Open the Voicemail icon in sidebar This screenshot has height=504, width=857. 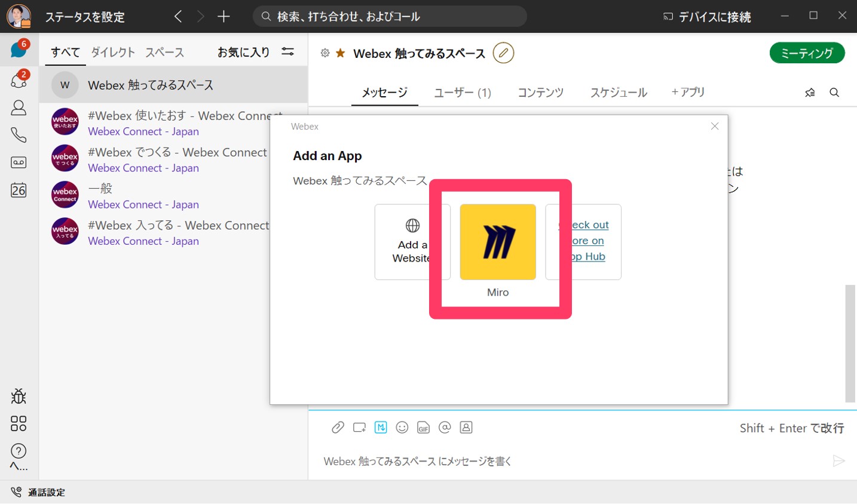tap(19, 162)
